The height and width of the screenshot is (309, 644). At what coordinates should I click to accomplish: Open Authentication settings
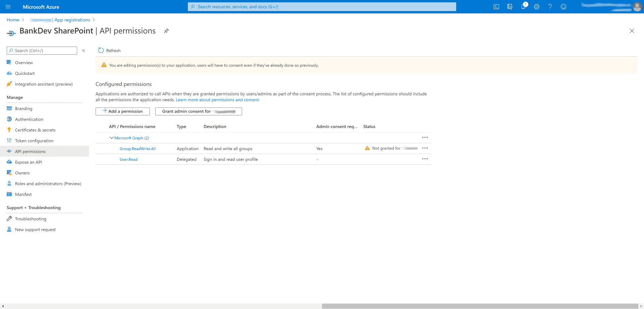click(x=29, y=119)
